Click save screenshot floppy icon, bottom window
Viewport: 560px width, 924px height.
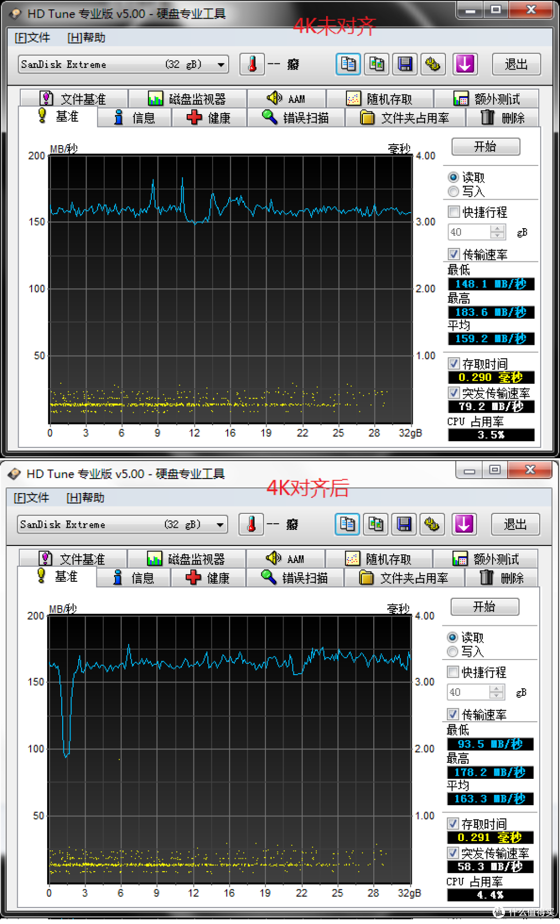(404, 524)
